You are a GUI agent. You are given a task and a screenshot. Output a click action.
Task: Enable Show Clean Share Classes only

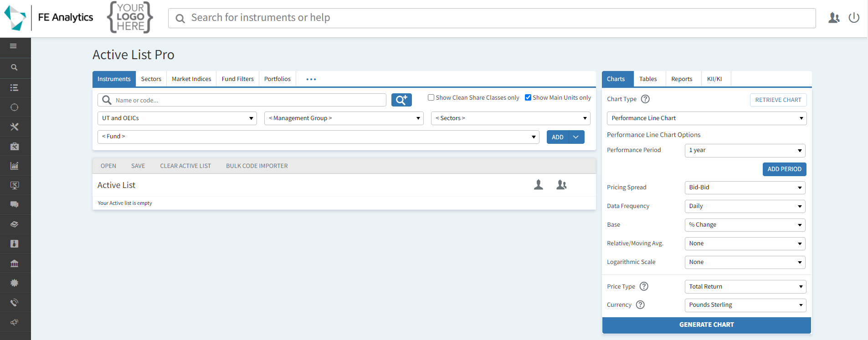tap(431, 97)
